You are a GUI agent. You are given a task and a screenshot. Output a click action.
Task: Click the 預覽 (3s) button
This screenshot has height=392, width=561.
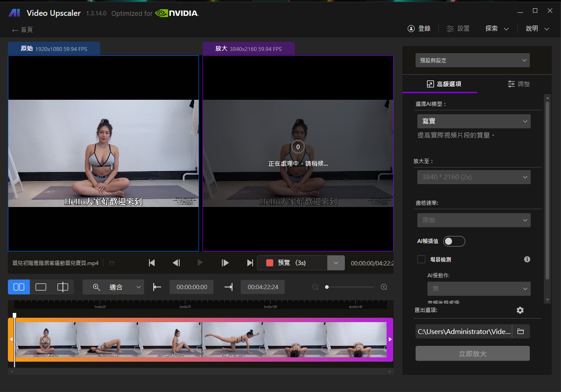[292, 263]
